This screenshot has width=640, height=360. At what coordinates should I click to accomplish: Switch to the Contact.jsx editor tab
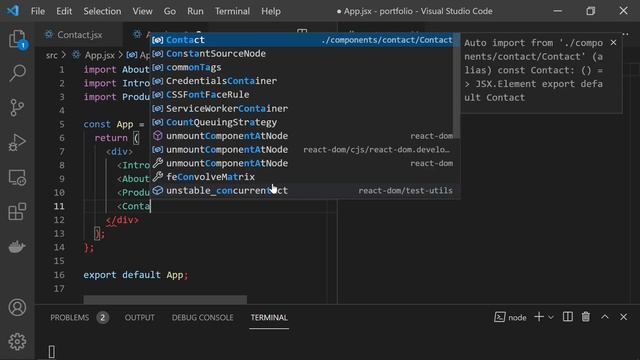click(x=79, y=35)
